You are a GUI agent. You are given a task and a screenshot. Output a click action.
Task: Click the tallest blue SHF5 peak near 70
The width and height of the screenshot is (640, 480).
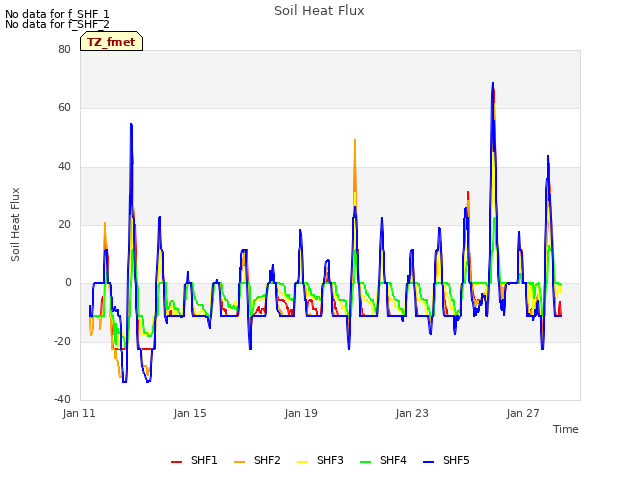pos(493,84)
